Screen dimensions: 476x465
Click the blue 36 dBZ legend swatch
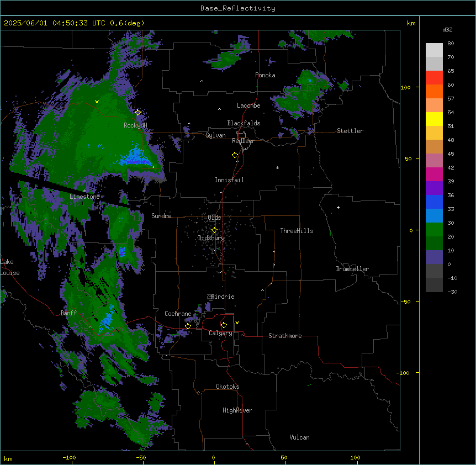pyautogui.click(x=434, y=202)
